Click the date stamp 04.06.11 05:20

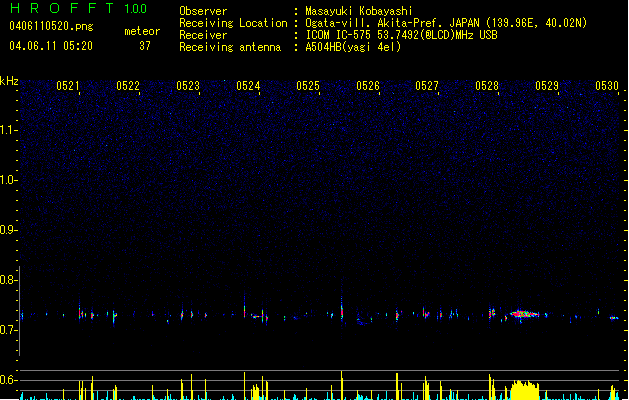pyautogui.click(x=51, y=46)
